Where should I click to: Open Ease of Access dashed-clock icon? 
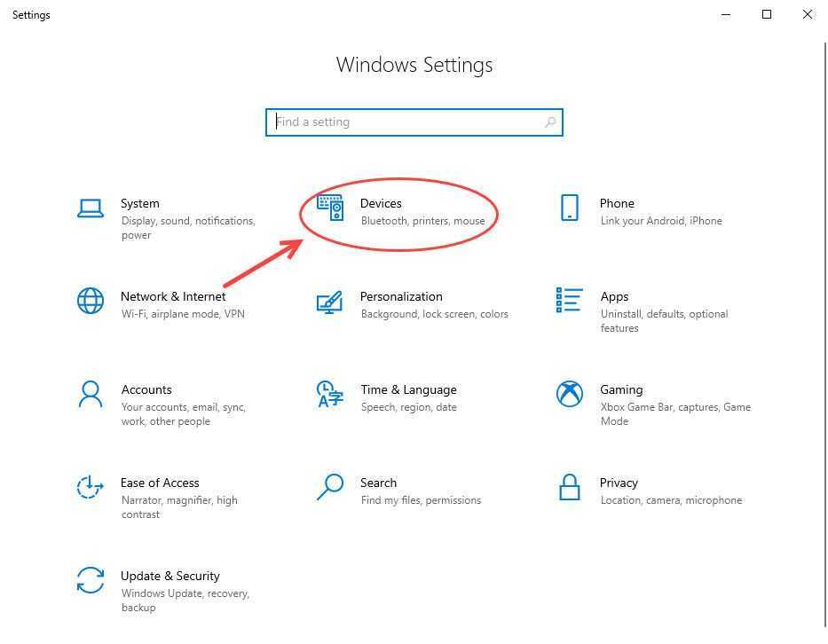pyautogui.click(x=91, y=487)
